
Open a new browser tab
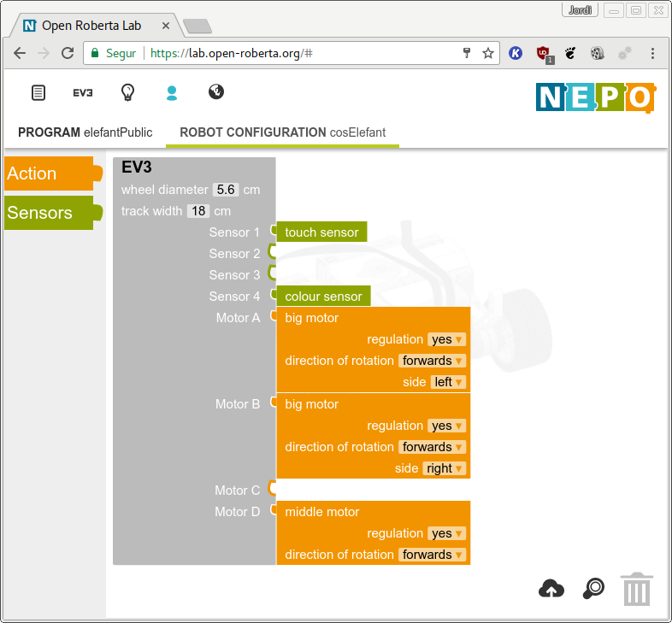coord(197,26)
